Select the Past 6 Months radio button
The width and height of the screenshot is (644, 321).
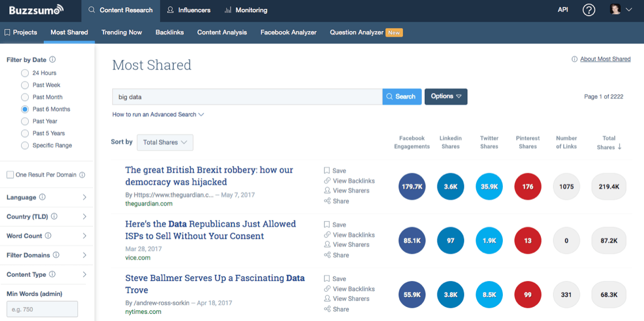pyautogui.click(x=25, y=109)
